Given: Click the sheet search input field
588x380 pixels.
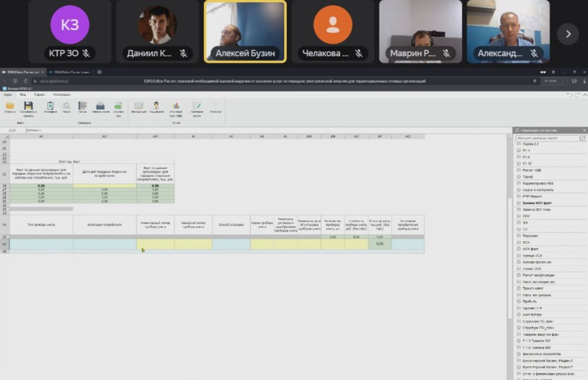Looking at the screenshot, I should 547,139.
